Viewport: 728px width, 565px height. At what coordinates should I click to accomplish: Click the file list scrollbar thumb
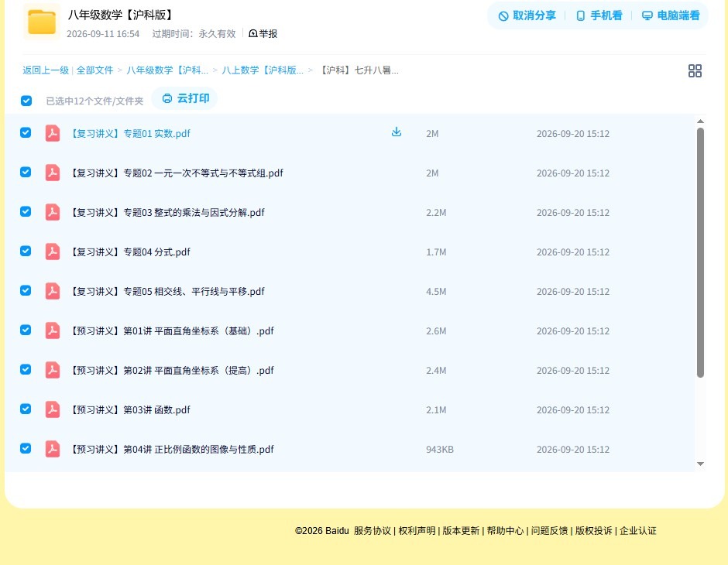tap(700, 253)
